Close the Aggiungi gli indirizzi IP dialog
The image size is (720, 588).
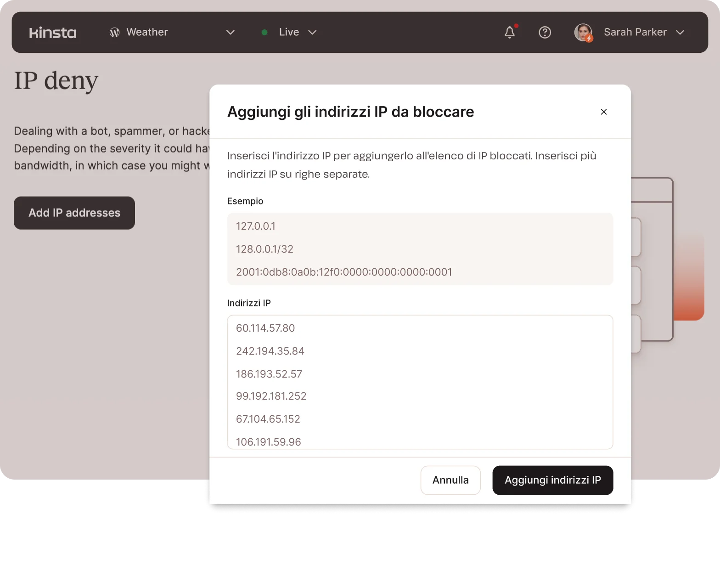pyautogui.click(x=604, y=112)
